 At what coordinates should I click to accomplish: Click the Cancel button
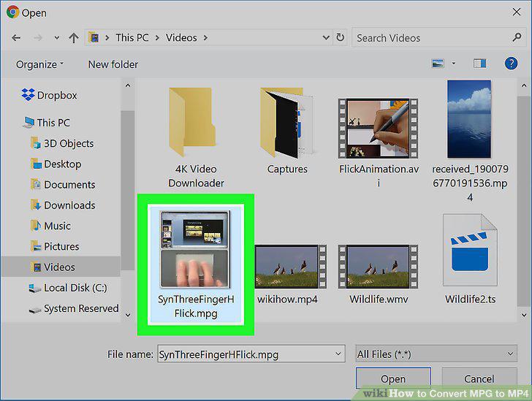tap(479, 378)
